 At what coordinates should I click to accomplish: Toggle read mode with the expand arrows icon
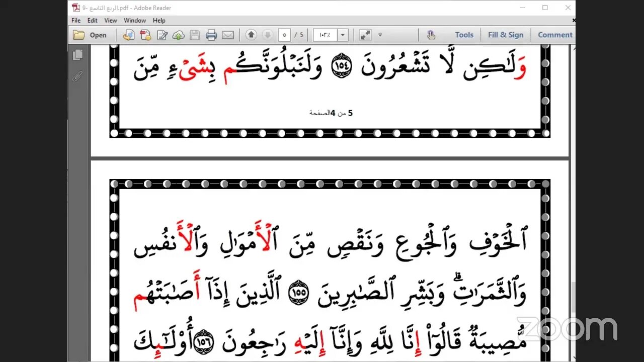(x=365, y=35)
